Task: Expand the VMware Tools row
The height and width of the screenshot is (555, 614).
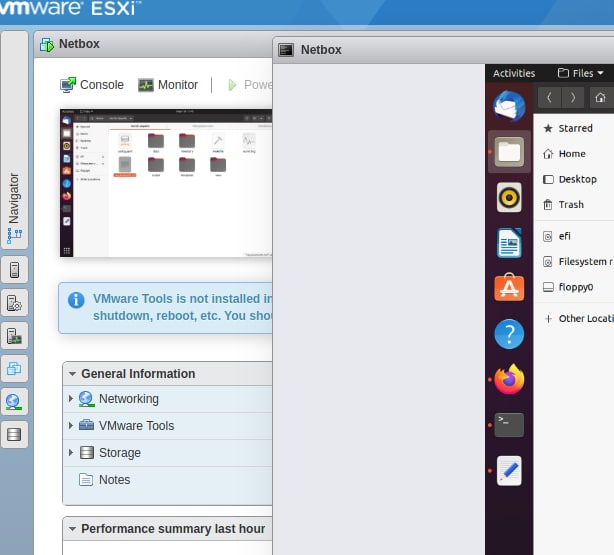Action: [x=71, y=425]
